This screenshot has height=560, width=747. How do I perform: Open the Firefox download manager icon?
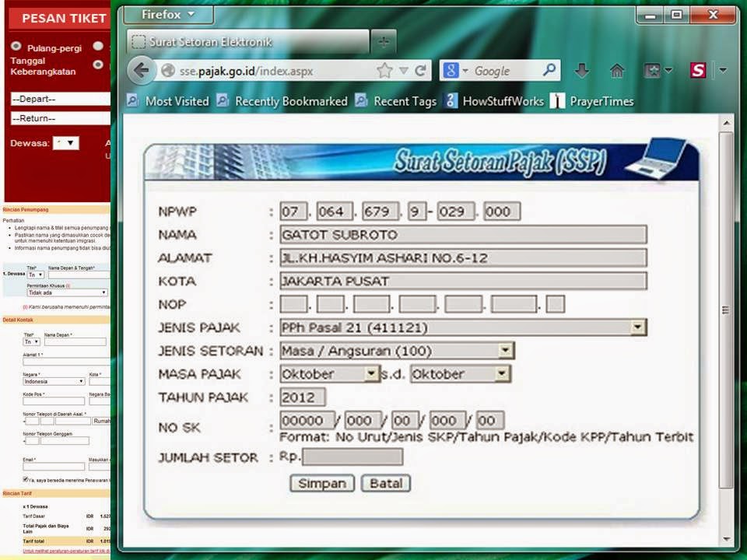584,70
